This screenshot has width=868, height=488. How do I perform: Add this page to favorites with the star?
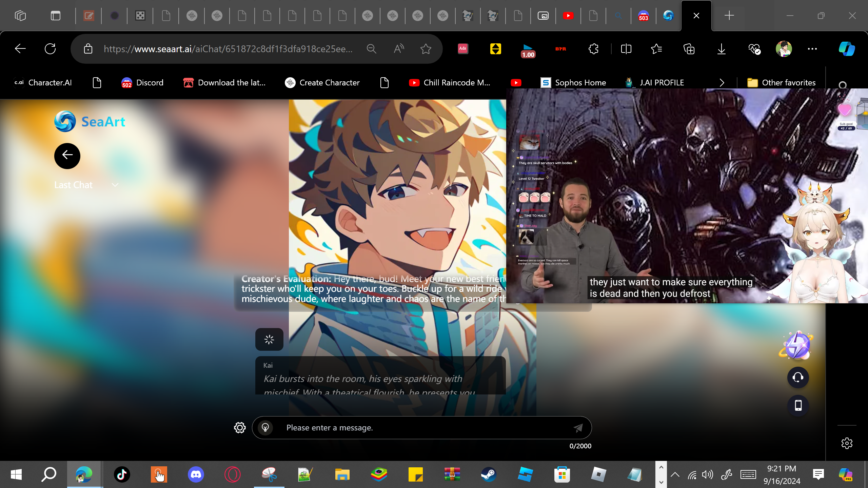[426, 49]
